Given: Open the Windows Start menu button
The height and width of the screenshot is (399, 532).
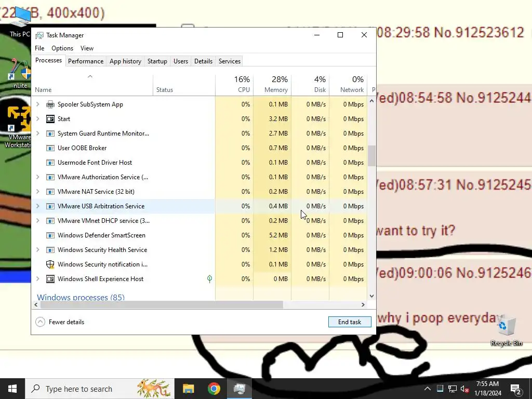Looking at the screenshot, I should click(12, 389).
